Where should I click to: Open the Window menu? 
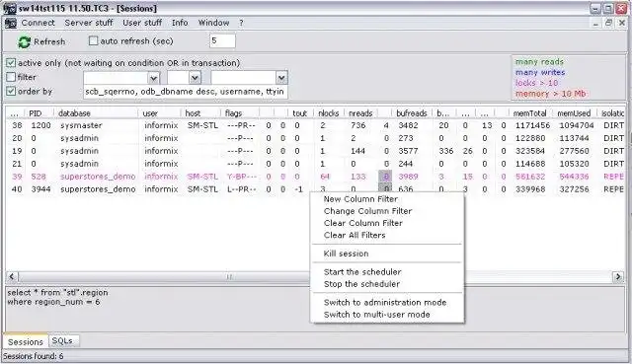(x=213, y=23)
